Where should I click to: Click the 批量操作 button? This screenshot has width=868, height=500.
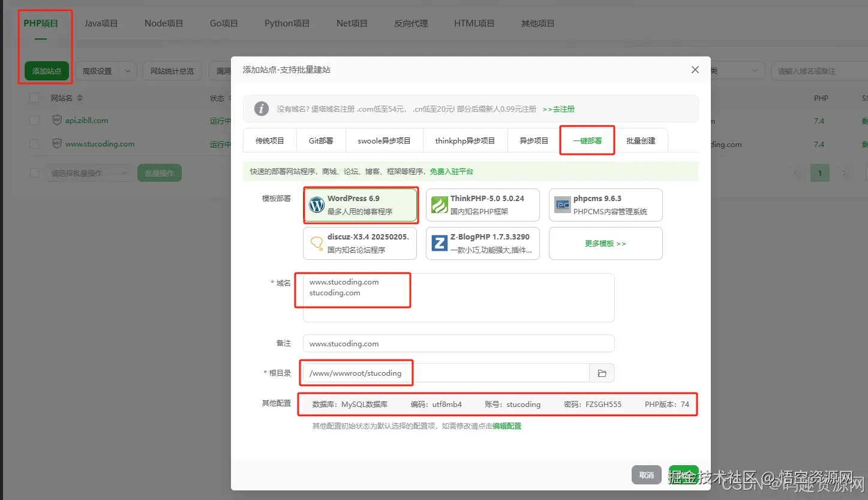160,173
